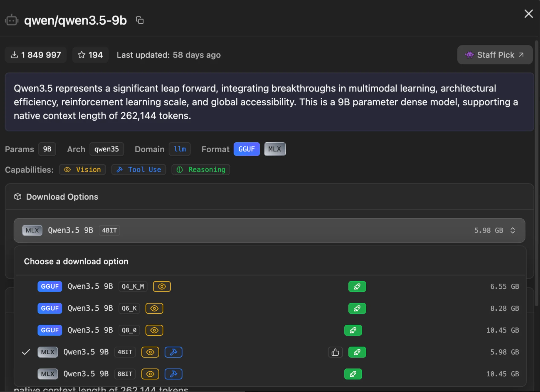540x392 pixels.
Task: Click the green rocket icon on MLX 4BIT row
Action: [x=357, y=352]
